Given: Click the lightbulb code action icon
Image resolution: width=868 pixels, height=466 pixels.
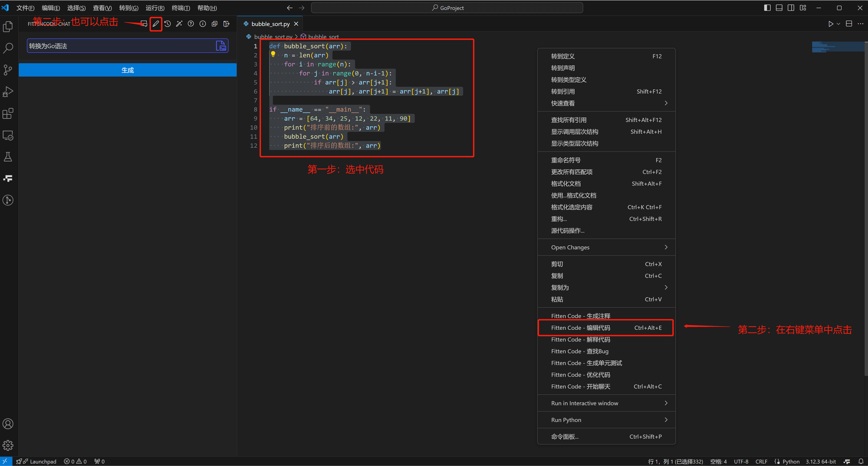Looking at the screenshot, I should point(273,54).
